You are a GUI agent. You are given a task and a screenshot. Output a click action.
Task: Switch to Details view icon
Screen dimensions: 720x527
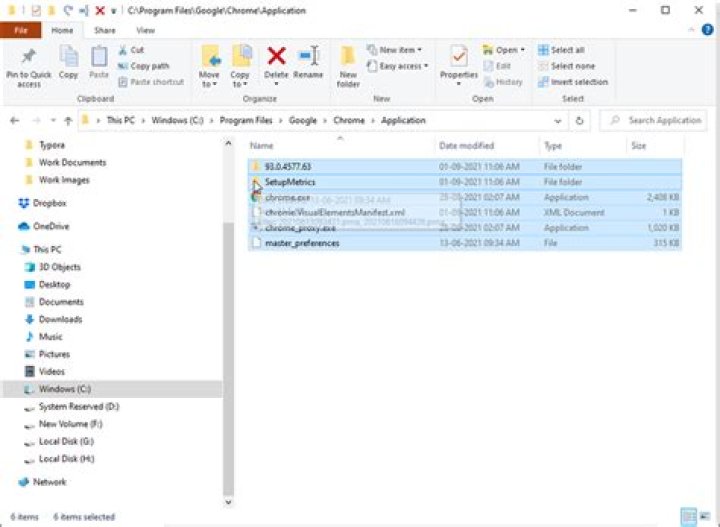pyautogui.click(x=687, y=517)
